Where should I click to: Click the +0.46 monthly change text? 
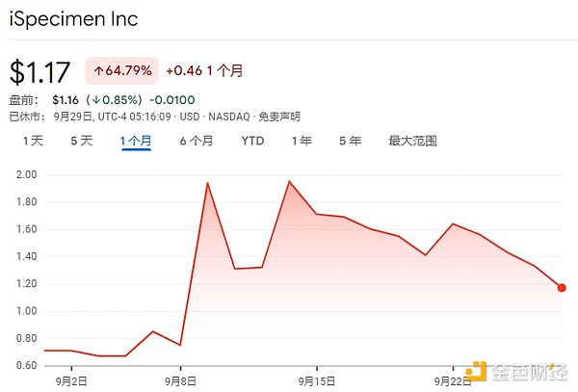180,70
